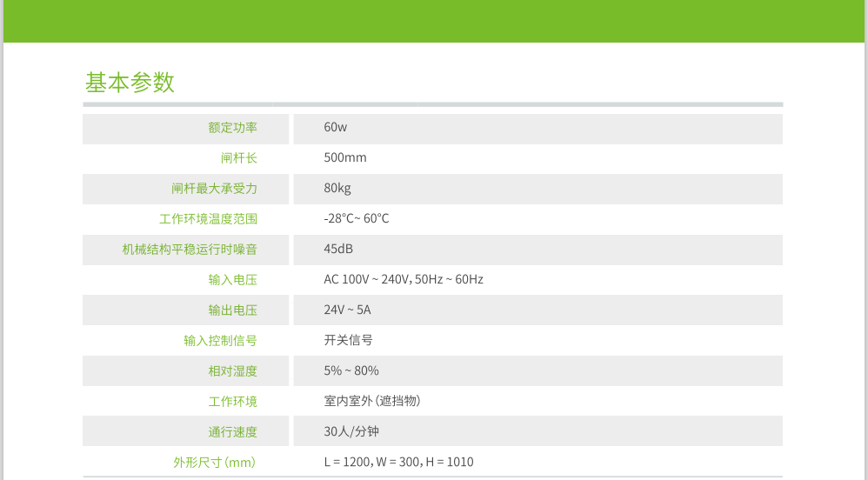868x480 pixels.
Task: Click the 开关信号 value text
Action: click(348, 341)
